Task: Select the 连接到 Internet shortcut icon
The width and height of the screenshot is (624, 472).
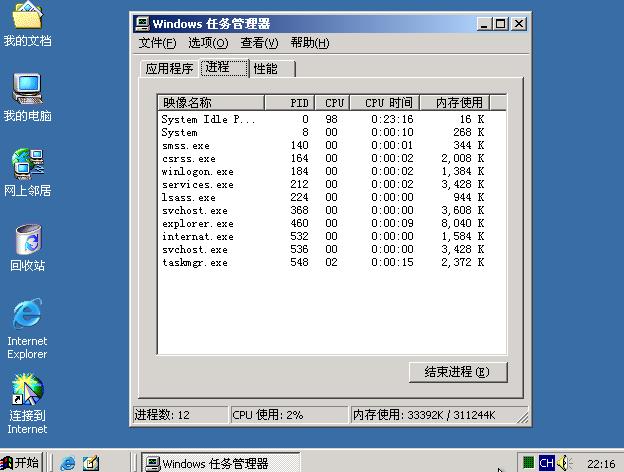Action: coord(27,404)
